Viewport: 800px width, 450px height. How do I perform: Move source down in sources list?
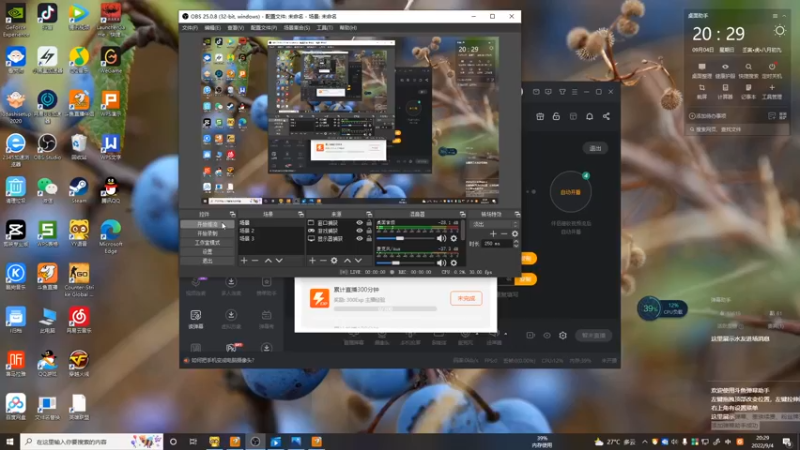(358, 261)
